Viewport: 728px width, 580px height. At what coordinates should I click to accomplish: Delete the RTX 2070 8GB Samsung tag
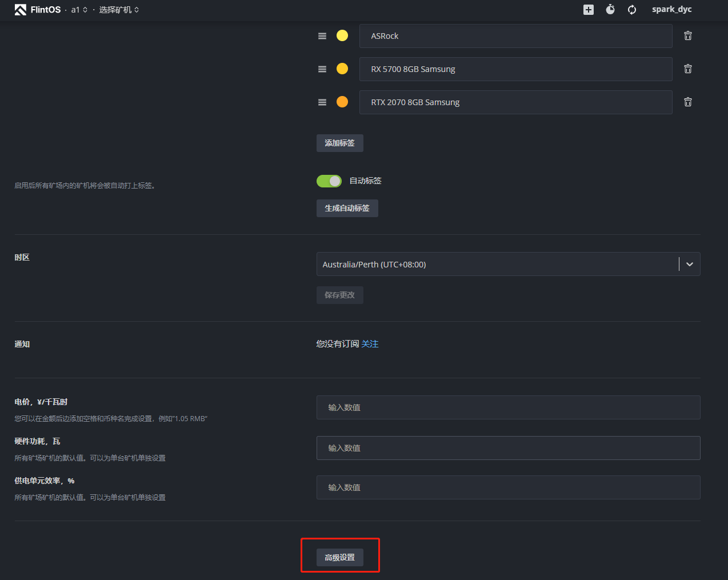(x=688, y=102)
